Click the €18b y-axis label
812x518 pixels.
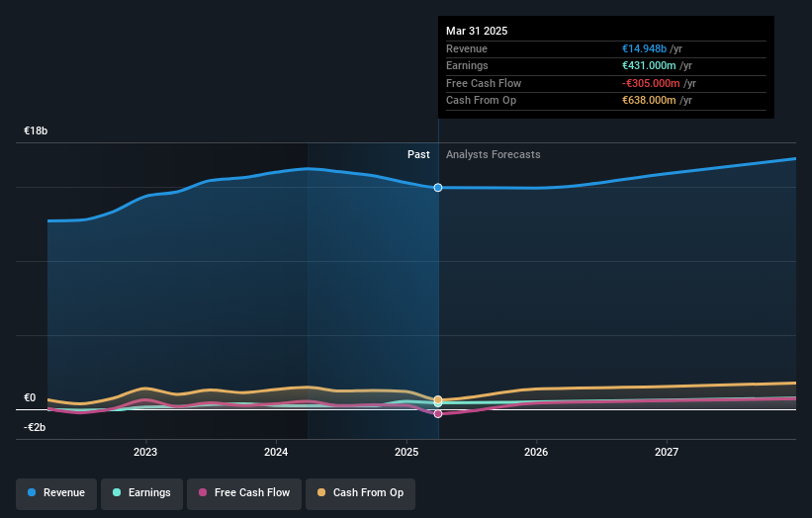tap(36, 130)
